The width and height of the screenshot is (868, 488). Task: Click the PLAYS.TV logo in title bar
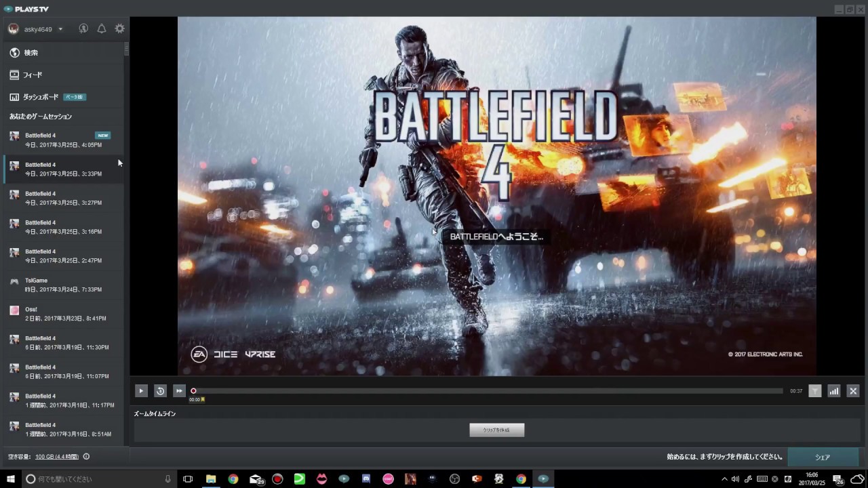[x=26, y=9]
